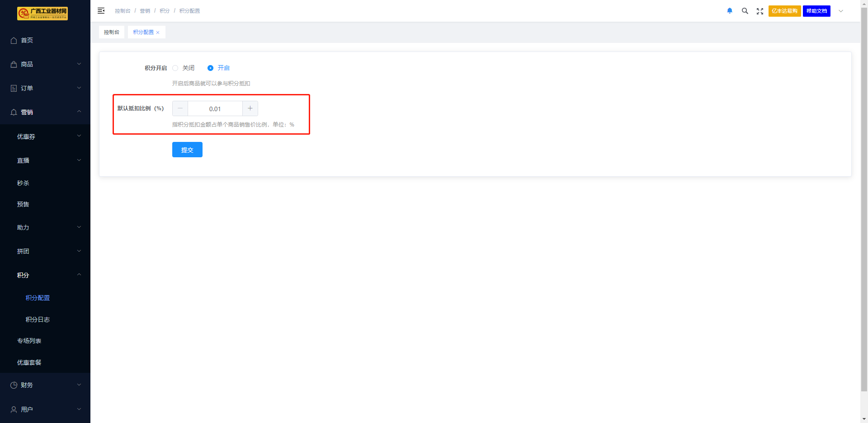This screenshot has height=423, width=868.
Task: Open the user dropdown arrow at top right
Action: [841, 11]
